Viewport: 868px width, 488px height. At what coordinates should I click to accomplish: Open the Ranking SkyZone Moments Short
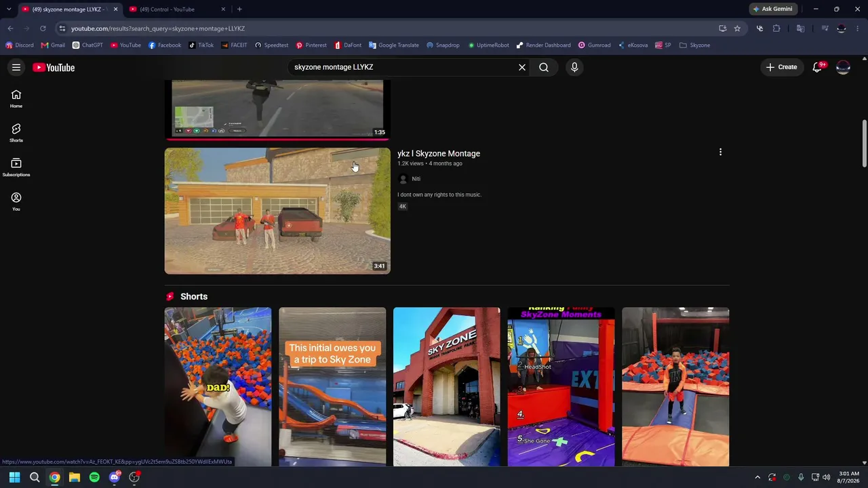pyautogui.click(x=561, y=387)
